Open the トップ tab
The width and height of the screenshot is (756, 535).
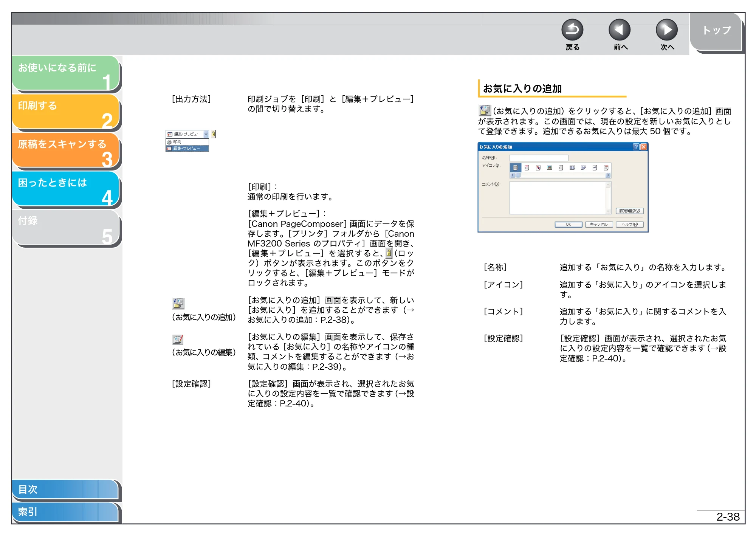pyautogui.click(x=716, y=31)
